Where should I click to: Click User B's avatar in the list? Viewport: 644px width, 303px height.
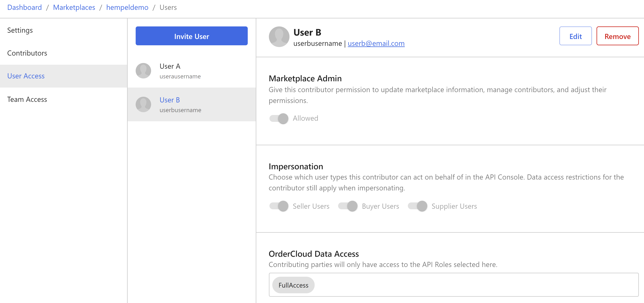[143, 104]
